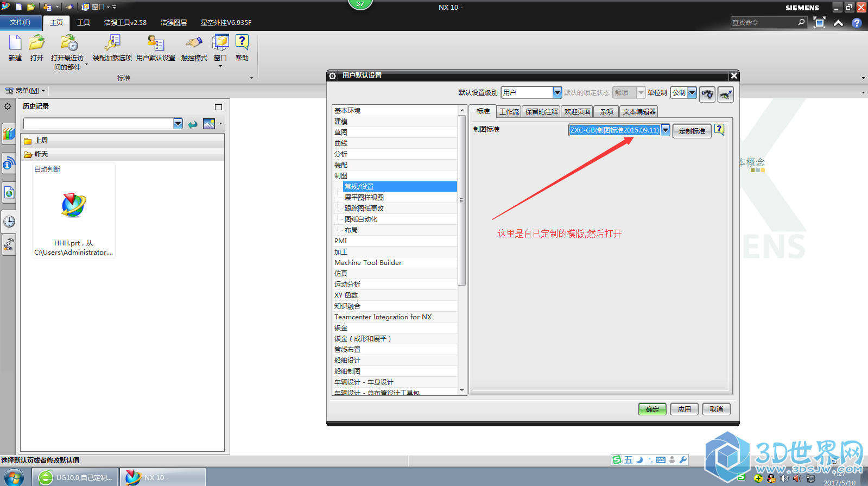Toggle Touch Mode icon in ribbon
This screenshot has width=868, height=486.
(194, 43)
